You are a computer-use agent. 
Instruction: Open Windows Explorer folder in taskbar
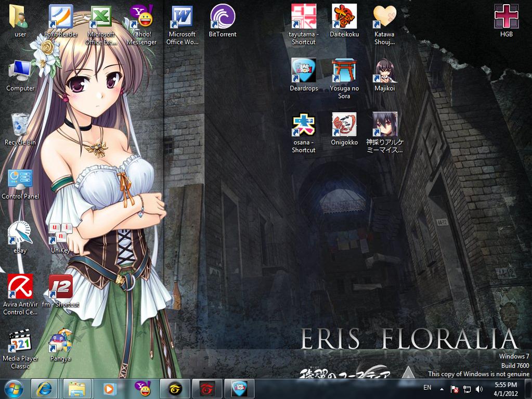pos(77,389)
